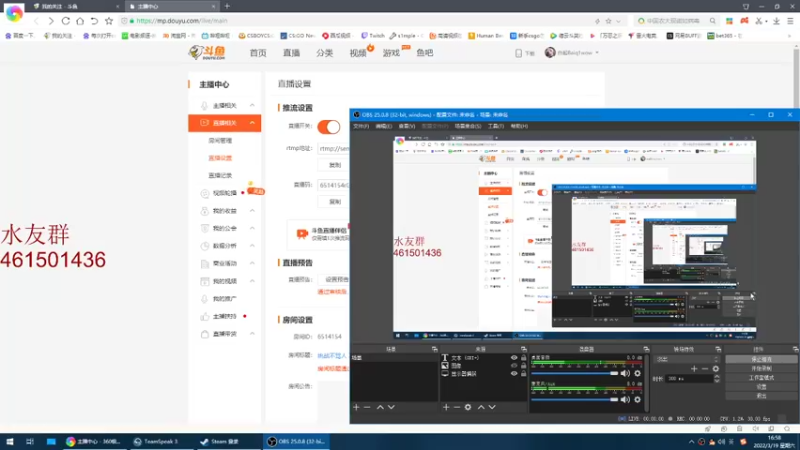The height and width of the screenshot is (450, 800).
Task: Add a new scene with plus icon
Action: click(356, 407)
